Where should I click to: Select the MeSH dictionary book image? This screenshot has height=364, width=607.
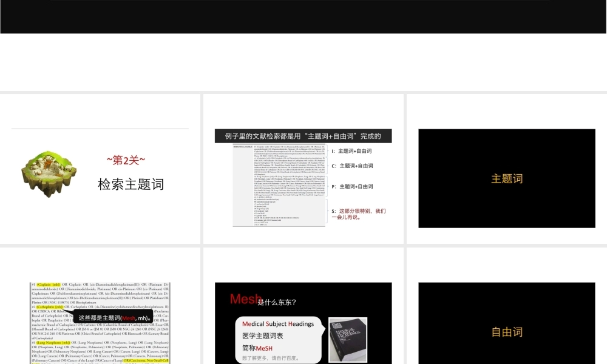tap(347, 340)
